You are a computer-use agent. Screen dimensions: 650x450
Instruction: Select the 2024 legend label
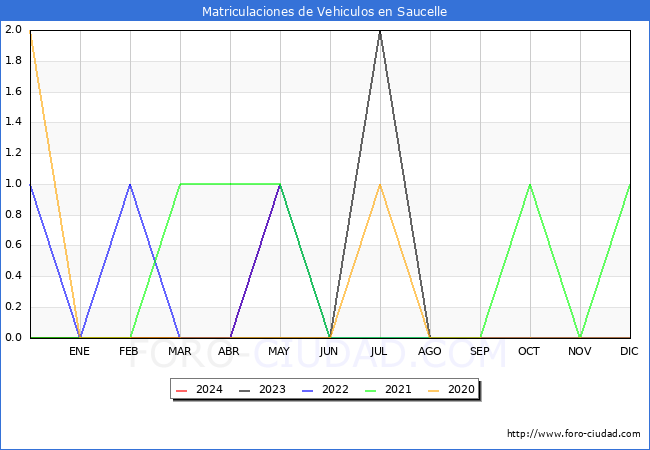pos(209,390)
